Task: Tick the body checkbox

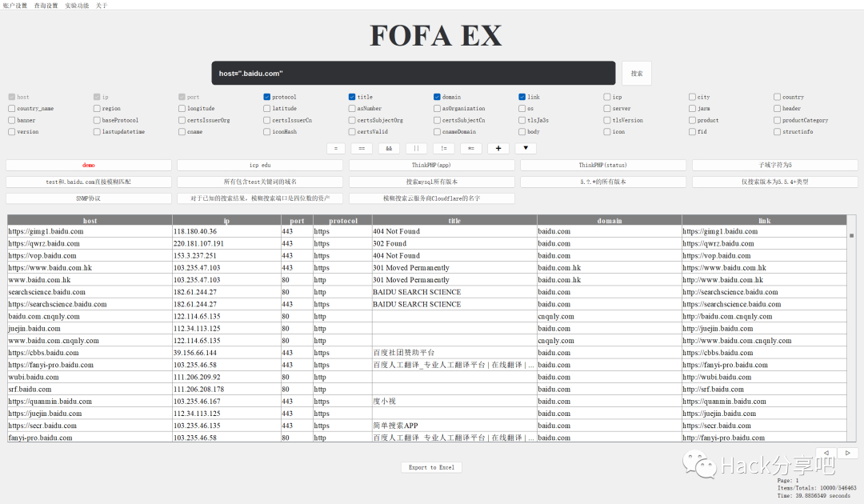Action: click(522, 132)
